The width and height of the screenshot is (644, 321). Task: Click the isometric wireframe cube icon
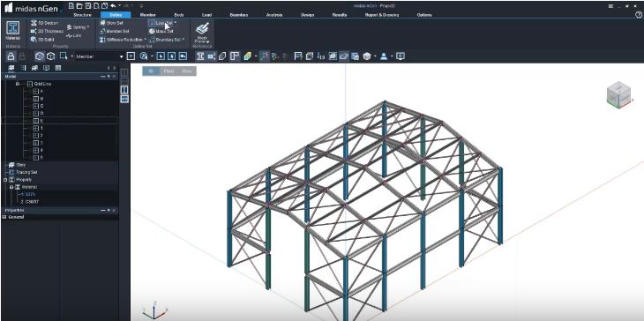[40, 56]
